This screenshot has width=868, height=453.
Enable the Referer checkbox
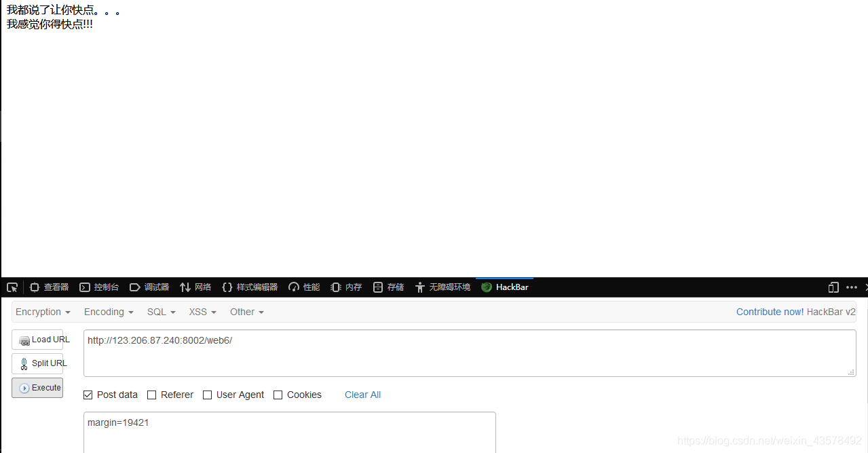point(151,395)
